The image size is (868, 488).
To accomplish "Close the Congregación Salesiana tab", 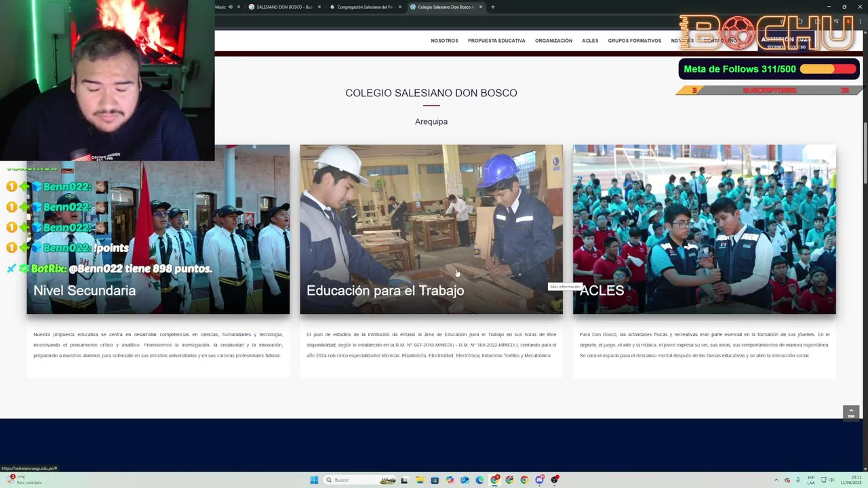I will 400,7.
